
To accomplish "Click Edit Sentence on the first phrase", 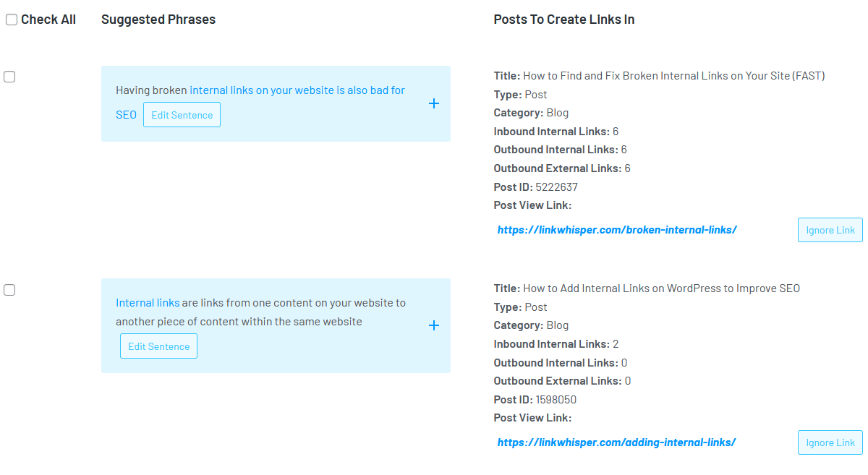I will click(182, 114).
